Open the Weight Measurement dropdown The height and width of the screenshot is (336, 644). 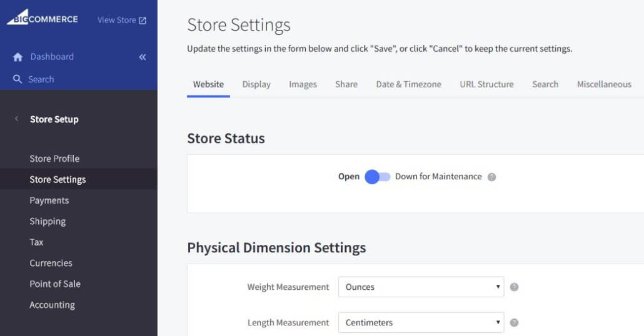click(x=421, y=287)
